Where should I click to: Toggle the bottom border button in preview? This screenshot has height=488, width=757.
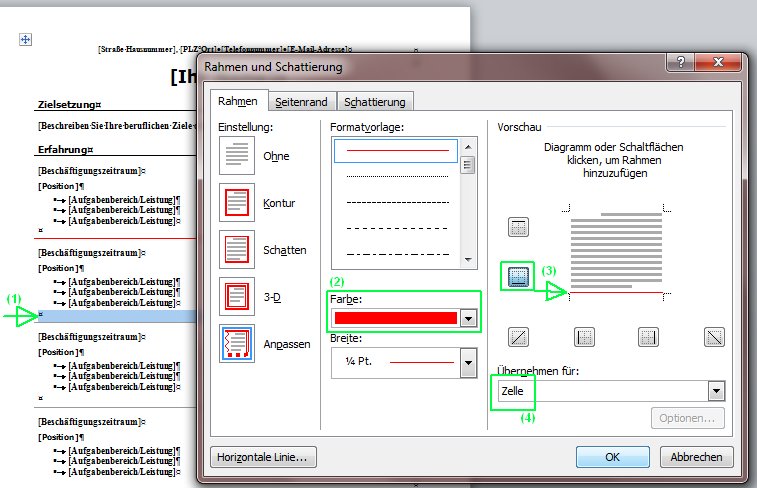pos(518,277)
